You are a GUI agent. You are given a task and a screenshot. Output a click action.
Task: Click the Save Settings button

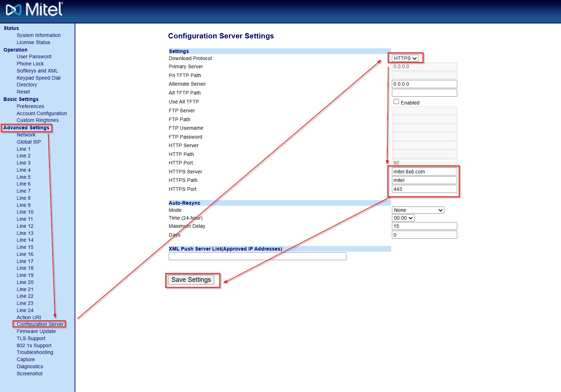point(191,280)
